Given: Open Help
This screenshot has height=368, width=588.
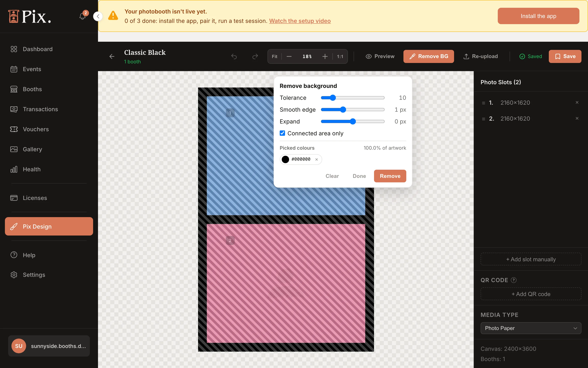Looking at the screenshot, I should click(x=49, y=255).
